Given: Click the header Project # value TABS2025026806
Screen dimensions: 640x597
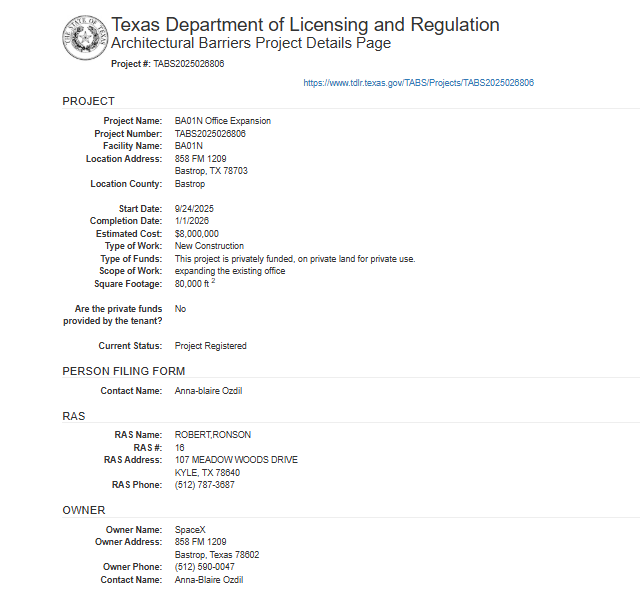Looking at the screenshot, I should (x=189, y=64).
